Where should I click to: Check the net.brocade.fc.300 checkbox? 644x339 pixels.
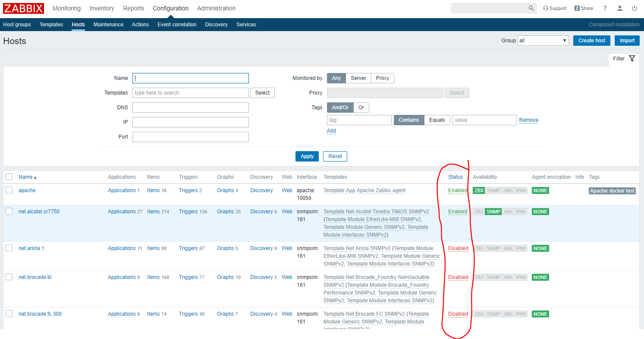9,314
